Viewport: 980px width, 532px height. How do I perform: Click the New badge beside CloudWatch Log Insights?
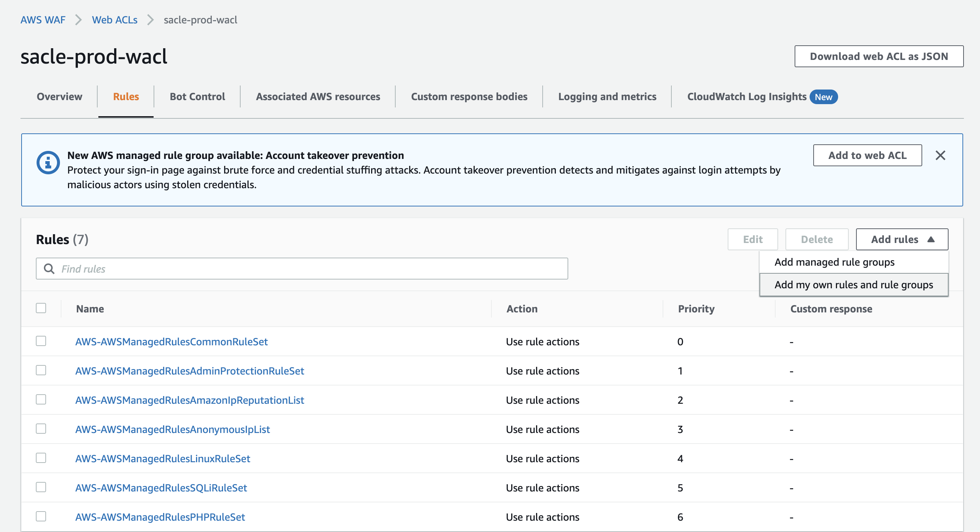tap(823, 97)
